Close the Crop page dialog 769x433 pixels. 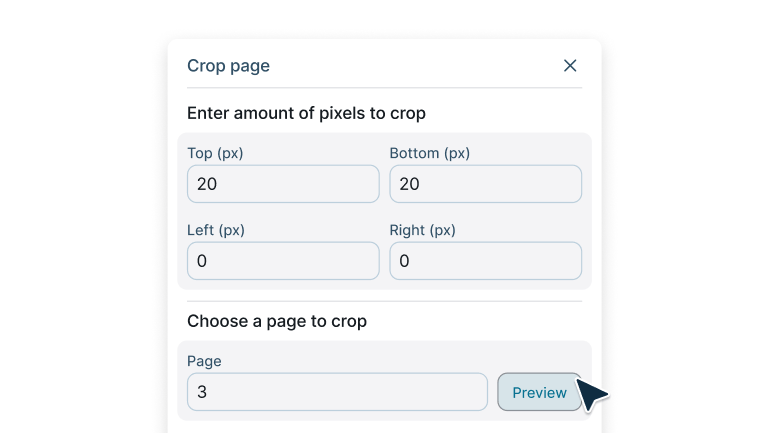570,66
